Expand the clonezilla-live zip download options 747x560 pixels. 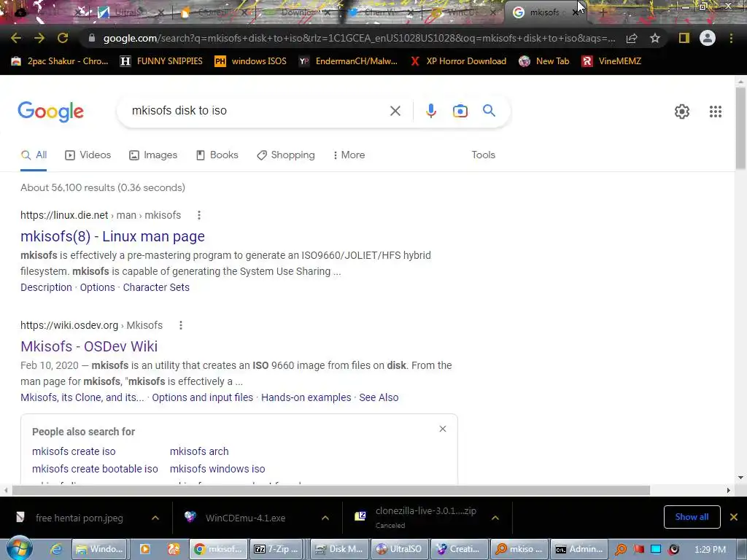(495, 518)
